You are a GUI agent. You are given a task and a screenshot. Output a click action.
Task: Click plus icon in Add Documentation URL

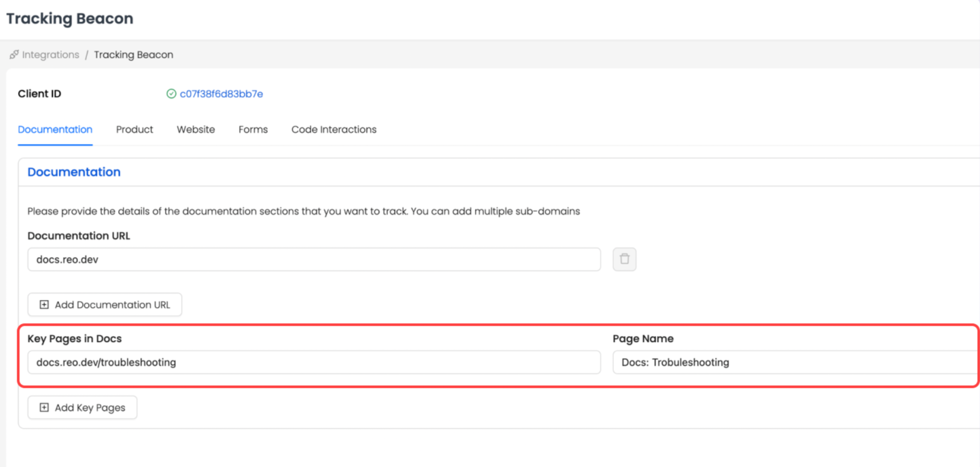tap(44, 305)
